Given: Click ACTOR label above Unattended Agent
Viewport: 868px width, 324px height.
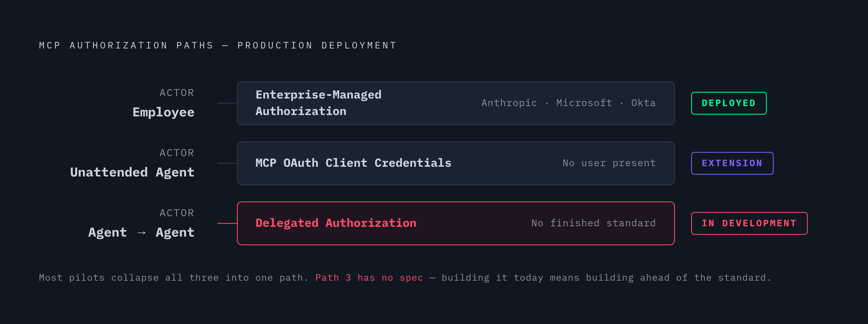Looking at the screenshot, I should coord(177,153).
